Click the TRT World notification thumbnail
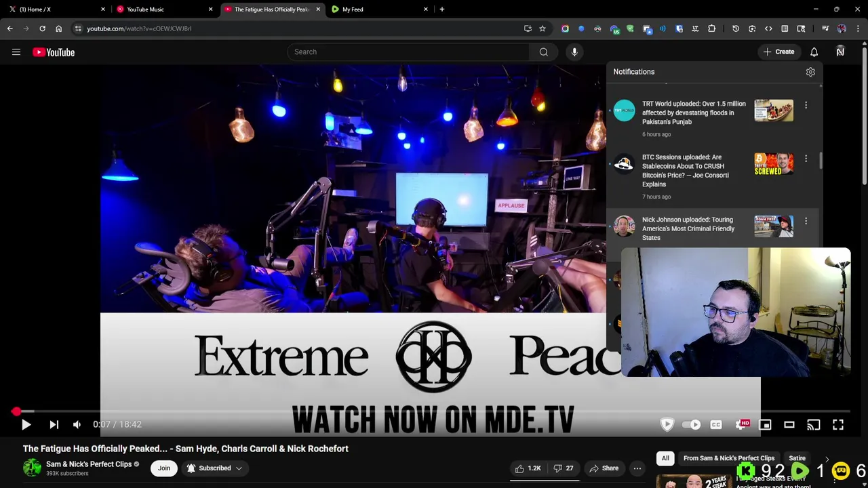This screenshot has width=868, height=488. pyautogui.click(x=774, y=110)
